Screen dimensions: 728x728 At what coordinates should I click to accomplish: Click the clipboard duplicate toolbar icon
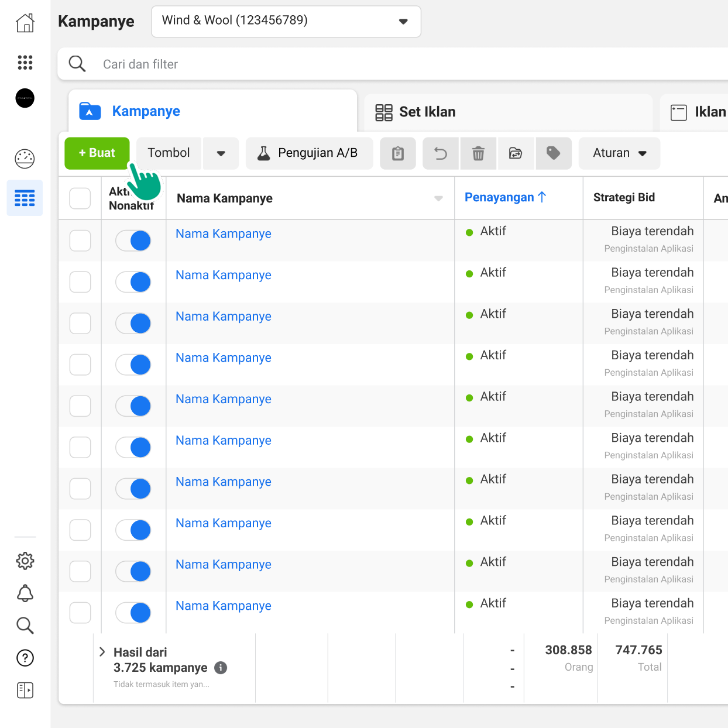click(398, 153)
